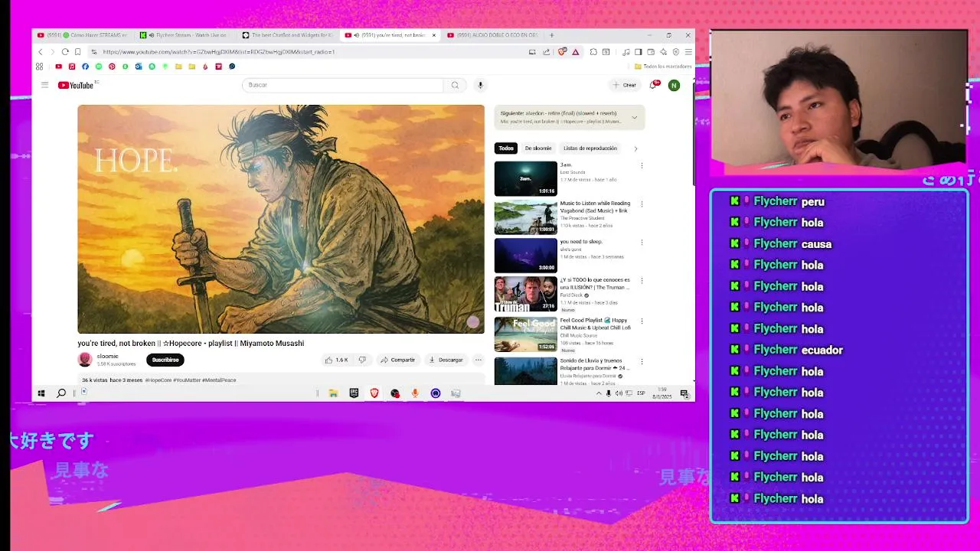The image size is (980, 551).
Task: Open options for the Truman video
Action: click(642, 281)
